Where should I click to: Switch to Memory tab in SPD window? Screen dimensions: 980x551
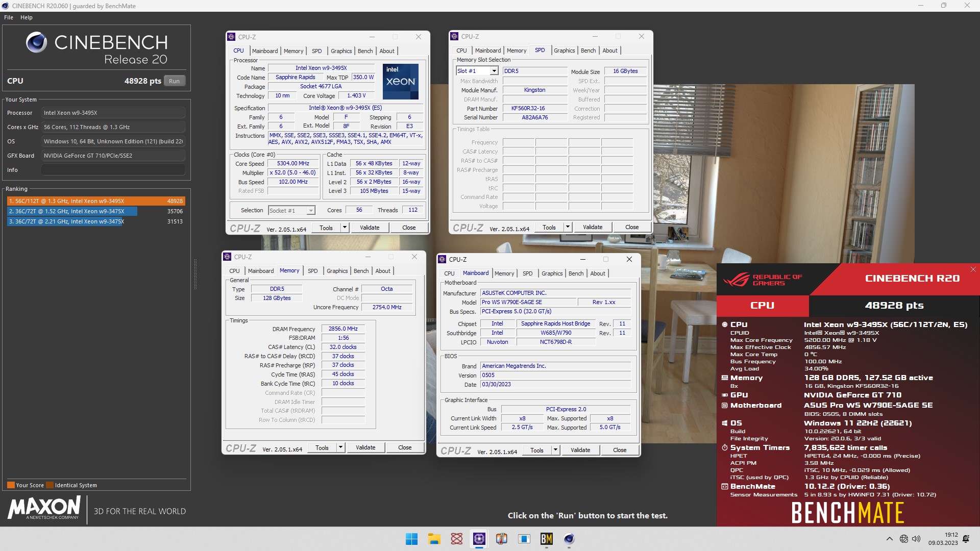click(x=517, y=51)
